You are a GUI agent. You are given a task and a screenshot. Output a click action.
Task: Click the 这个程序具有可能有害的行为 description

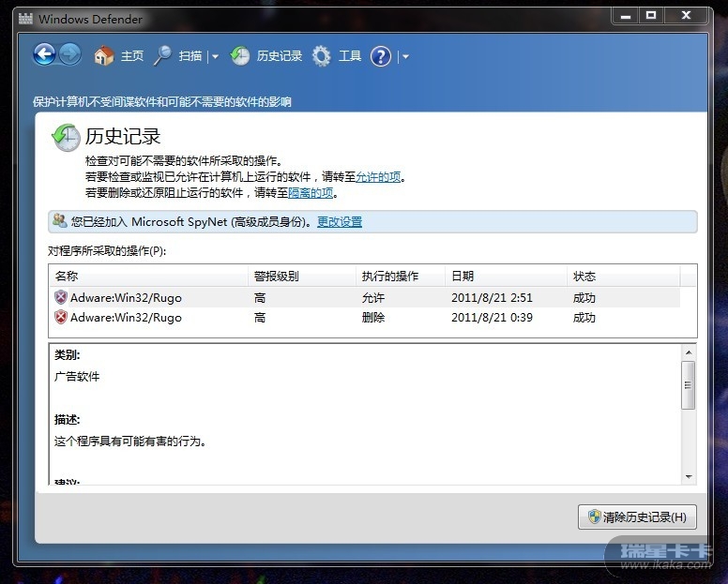pos(130,441)
